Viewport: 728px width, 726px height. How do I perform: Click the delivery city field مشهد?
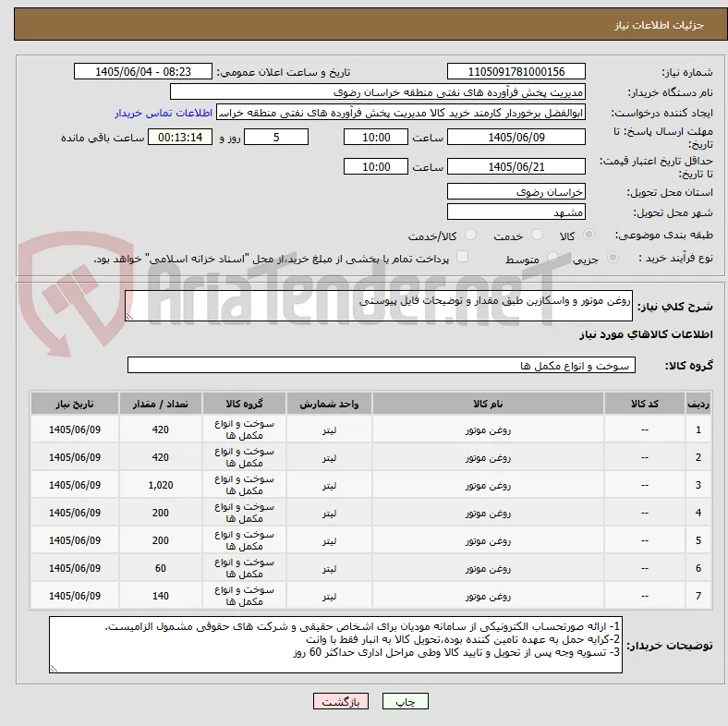pyautogui.click(x=516, y=212)
